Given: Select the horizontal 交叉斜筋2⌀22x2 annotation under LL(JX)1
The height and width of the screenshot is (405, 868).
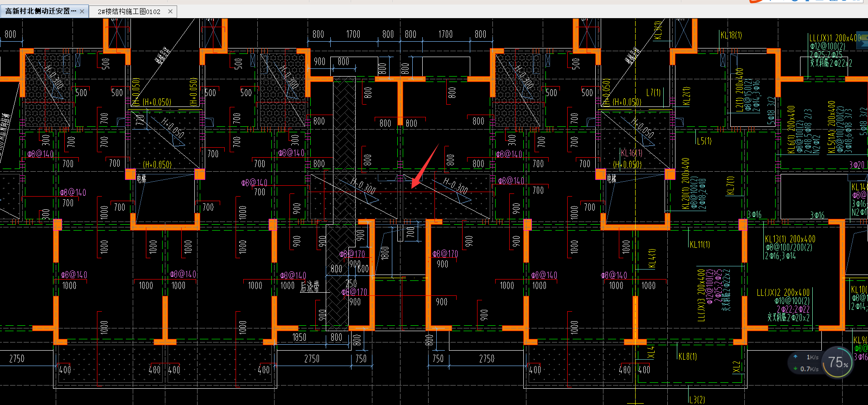Looking at the screenshot, I should [x=831, y=63].
